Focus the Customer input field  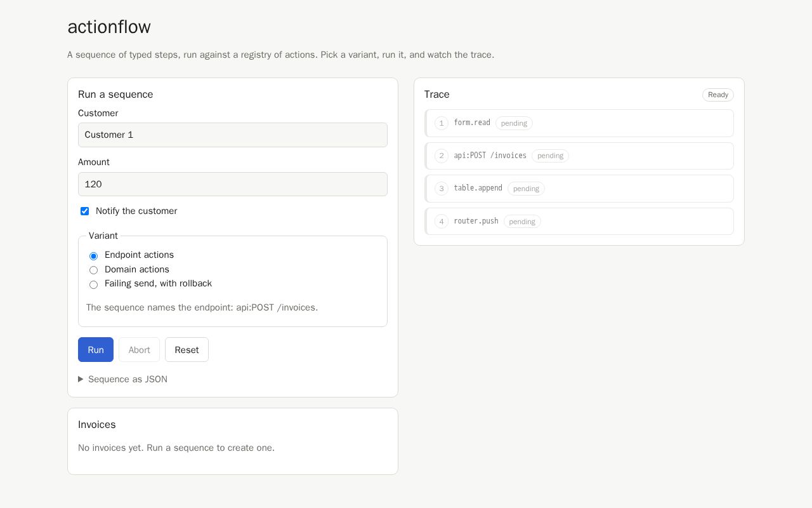point(233,135)
